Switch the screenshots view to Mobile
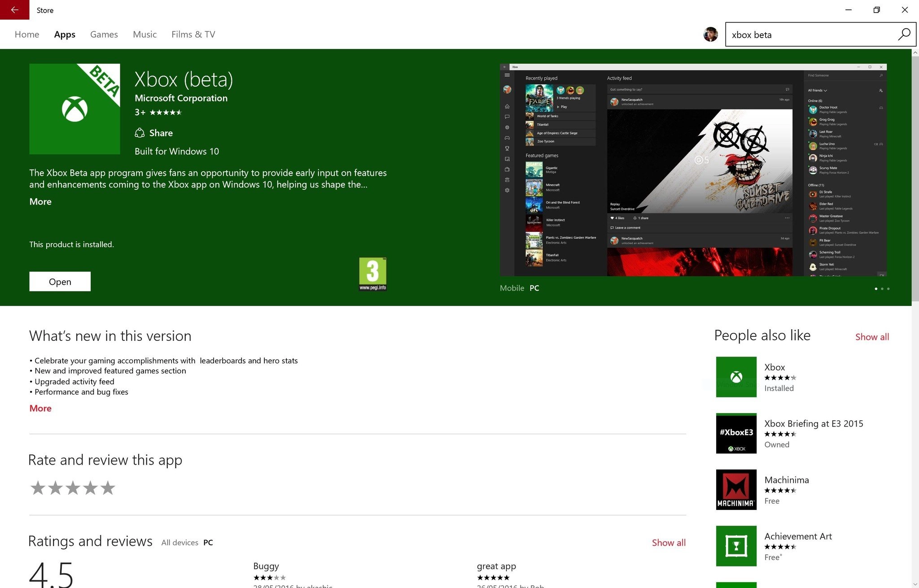 click(x=512, y=288)
